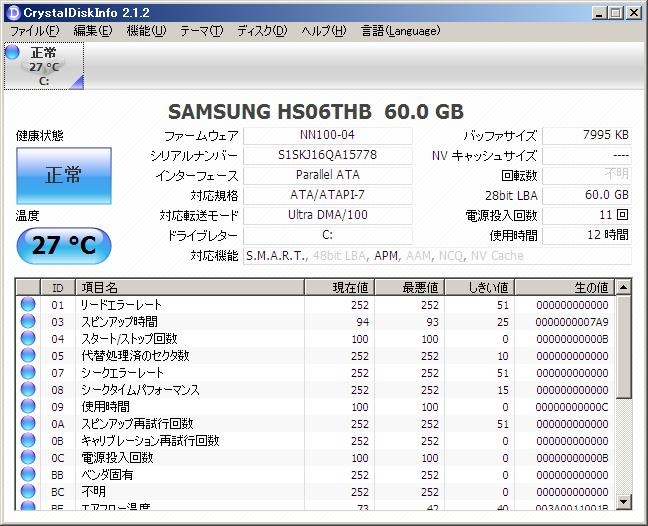Image resolution: width=648 pixels, height=526 pixels.
Task: Click the drive letter field C:
Action: click(328, 236)
